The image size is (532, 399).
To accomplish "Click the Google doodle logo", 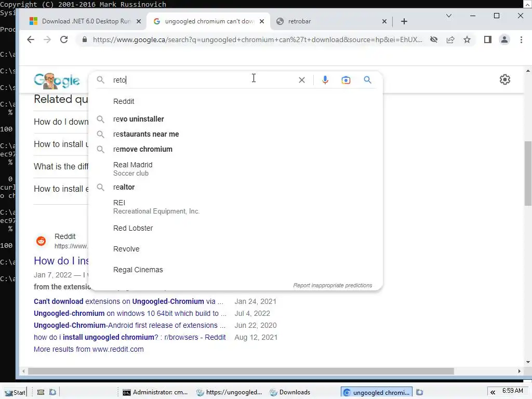I will 57,81.
